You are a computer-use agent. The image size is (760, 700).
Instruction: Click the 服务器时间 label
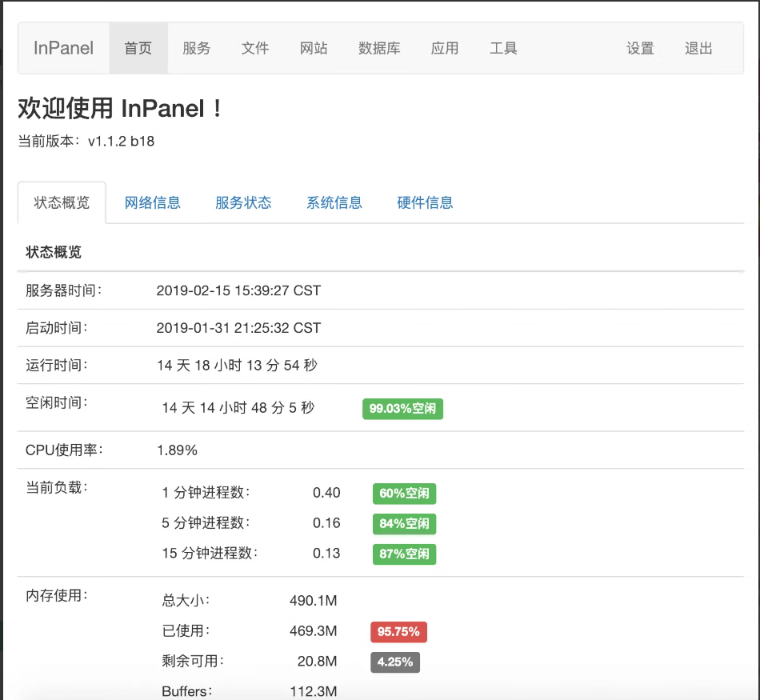point(63,290)
